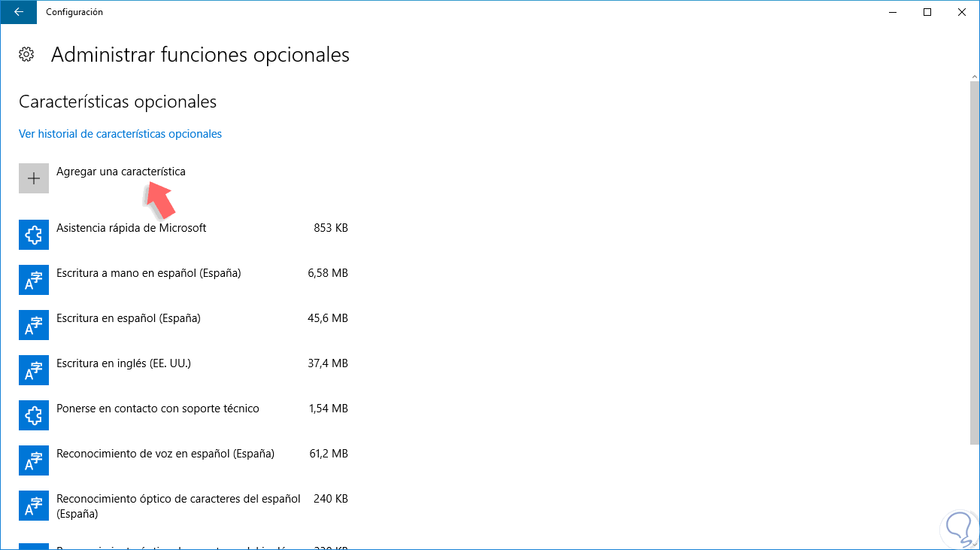Click Reconocimiento de voz en español icon

(34, 460)
